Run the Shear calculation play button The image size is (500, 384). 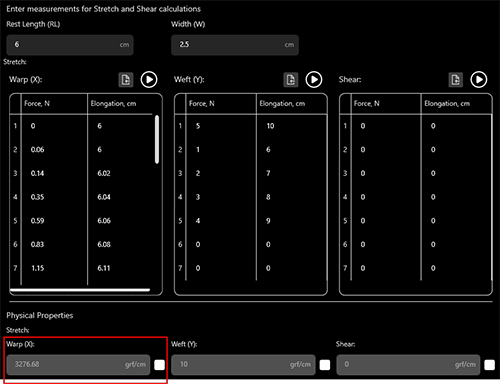click(479, 80)
